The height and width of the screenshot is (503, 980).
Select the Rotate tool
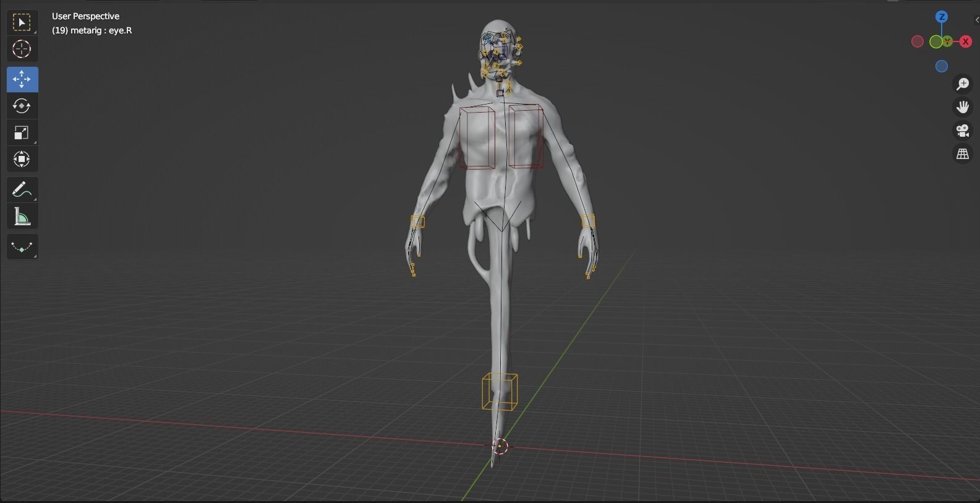click(x=22, y=106)
